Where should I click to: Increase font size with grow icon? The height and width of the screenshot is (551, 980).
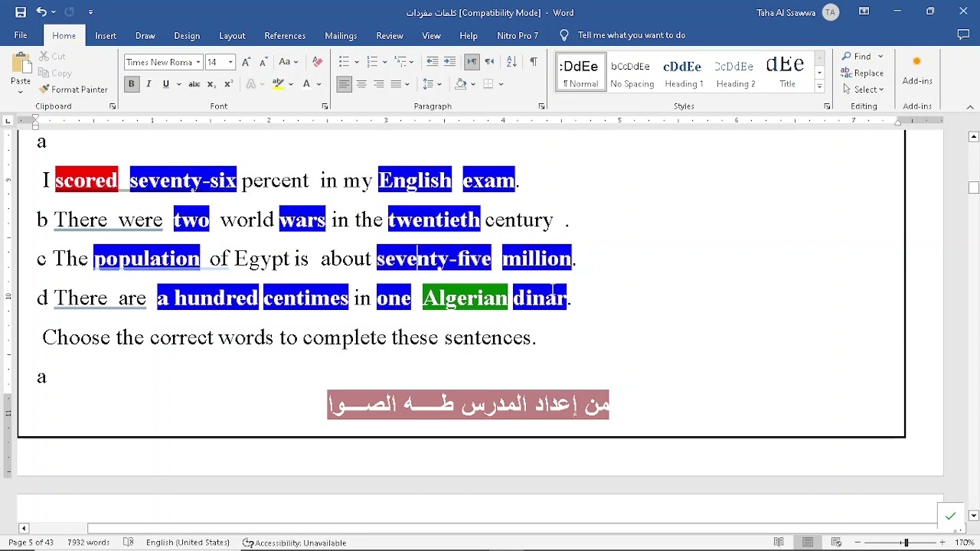pyautogui.click(x=247, y=62)
